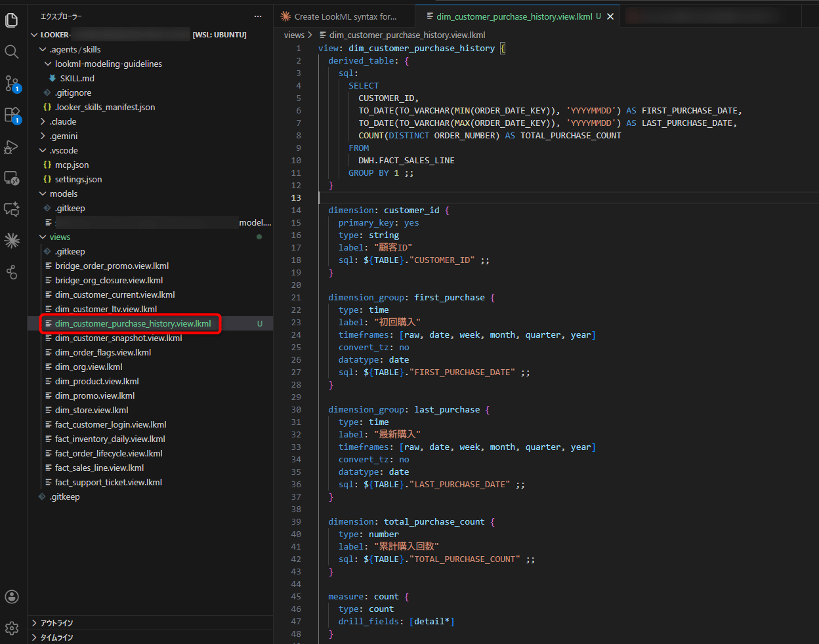This screenshot has height=644, width=819.
Task: Click 'GROUP BY 1 ;;' line
Action: 381,173
